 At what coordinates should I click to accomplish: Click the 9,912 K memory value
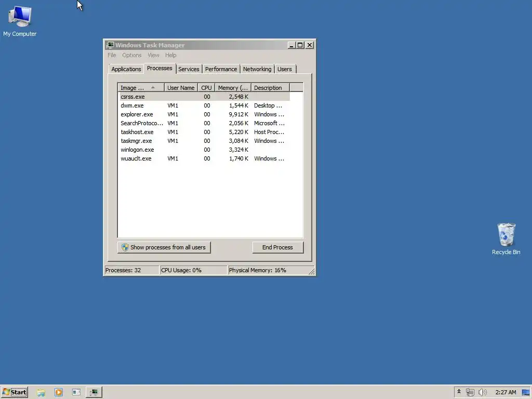[238, 114]
